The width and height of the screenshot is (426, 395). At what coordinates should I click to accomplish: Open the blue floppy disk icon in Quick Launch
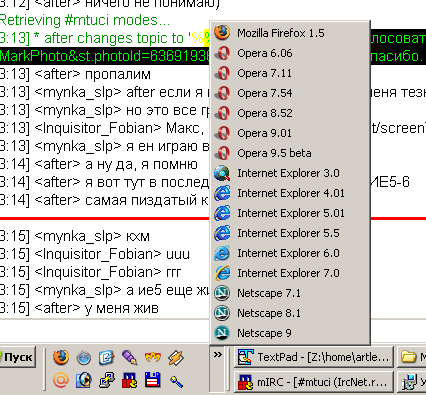point(153,380)
